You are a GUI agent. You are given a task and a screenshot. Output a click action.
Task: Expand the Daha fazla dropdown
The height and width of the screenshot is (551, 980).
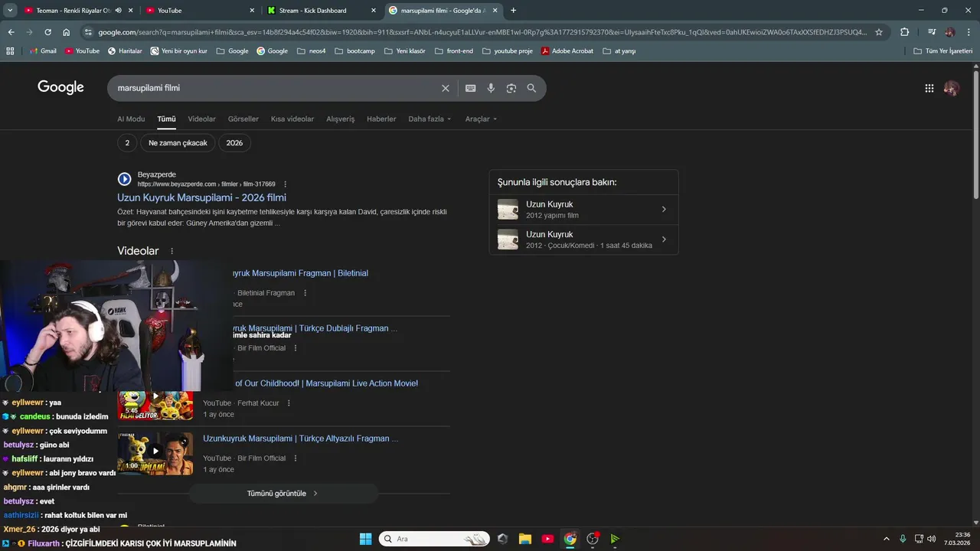(430, 119)
